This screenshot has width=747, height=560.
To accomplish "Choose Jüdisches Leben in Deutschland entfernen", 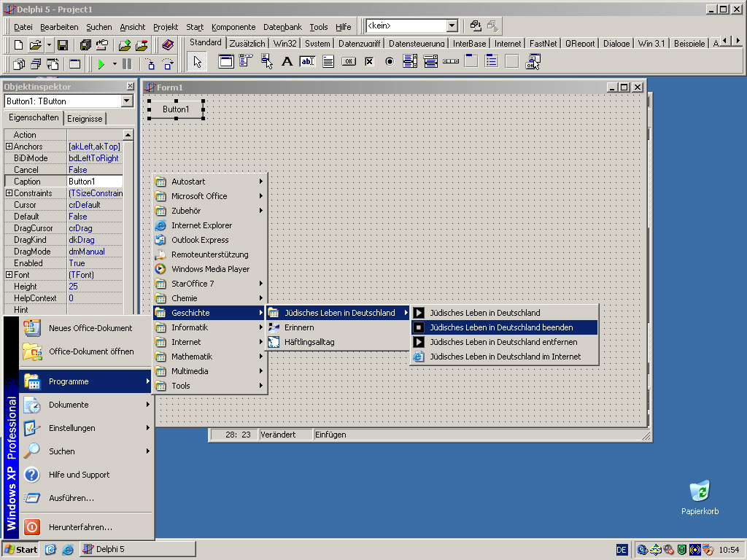I will point(503,342).
